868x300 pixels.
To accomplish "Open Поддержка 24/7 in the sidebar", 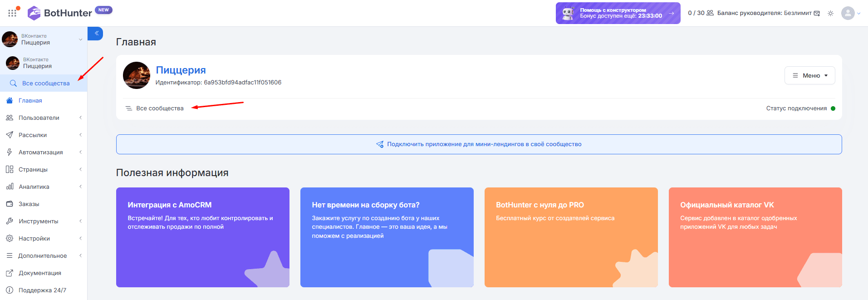I will 42,290.
